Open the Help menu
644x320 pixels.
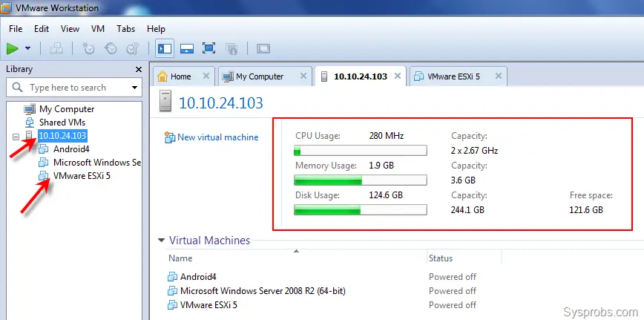pos(156,29)
